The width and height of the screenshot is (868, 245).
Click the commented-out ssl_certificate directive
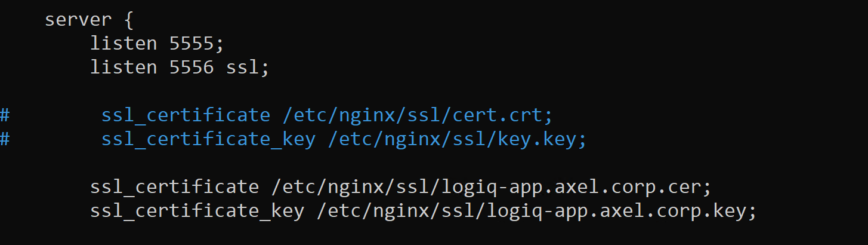click(x=186, y=115)
